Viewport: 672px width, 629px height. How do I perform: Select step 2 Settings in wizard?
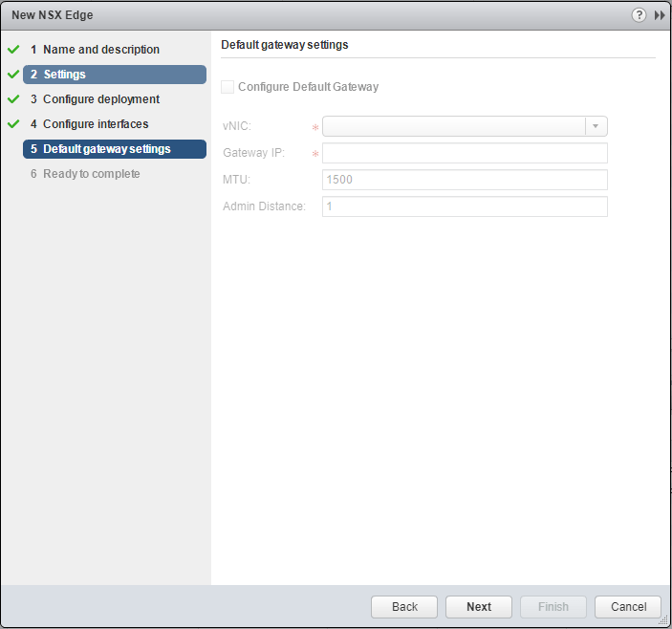click(115, 75)
